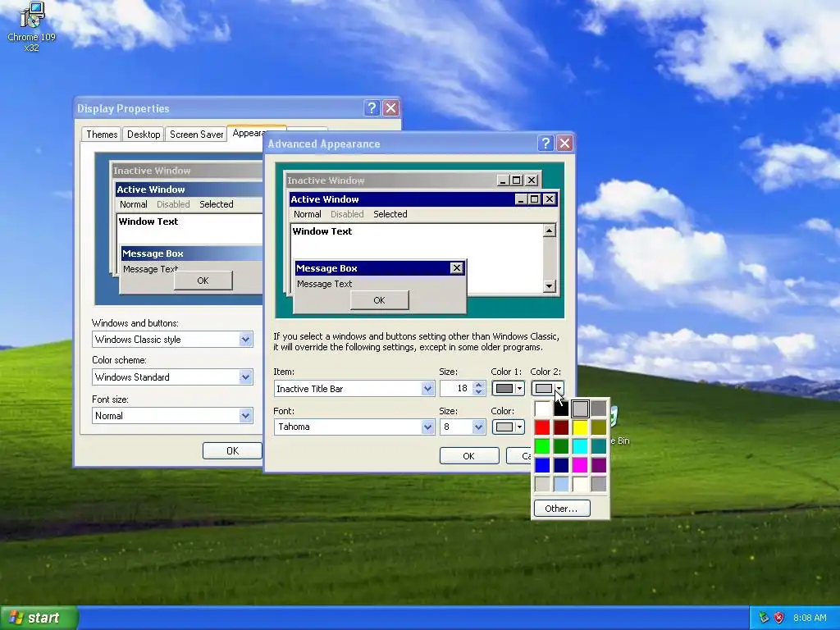This screenshot has width=840, height=630.
Task: Switch to the Screen Saver tab
Action: click(196, 135)
